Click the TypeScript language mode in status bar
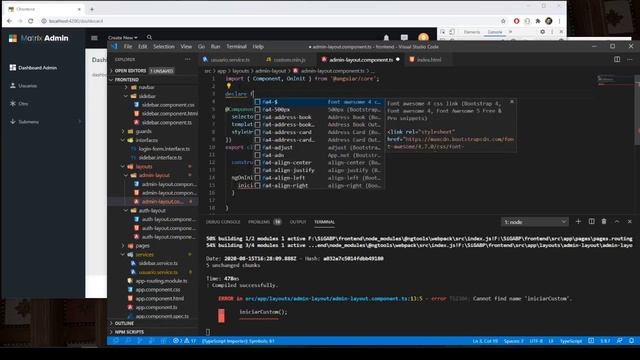The image size is (640, 360). [x=571, y=341]
